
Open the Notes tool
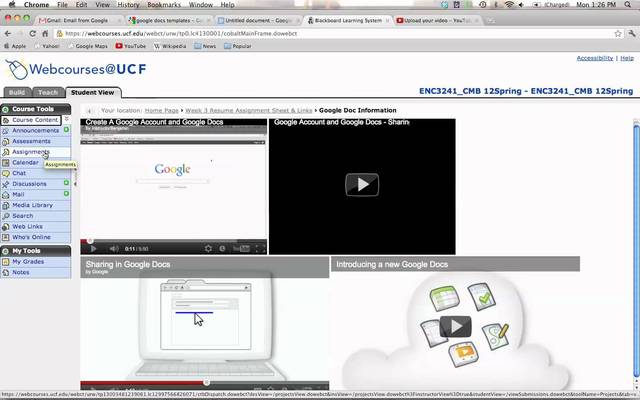(20, 272)
